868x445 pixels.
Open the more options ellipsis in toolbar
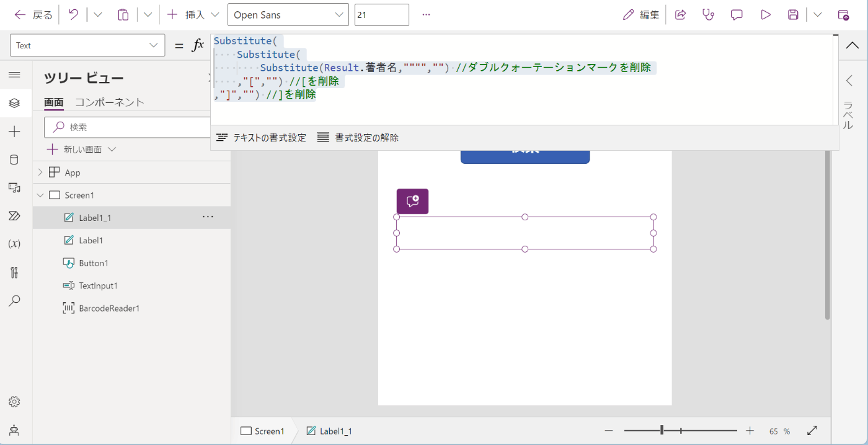click(426, 15)
